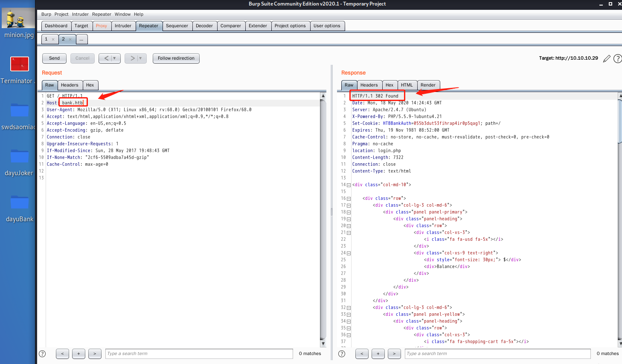Open the dayuJoker desktop folder

pyautogui.click(x=19, y=162)
